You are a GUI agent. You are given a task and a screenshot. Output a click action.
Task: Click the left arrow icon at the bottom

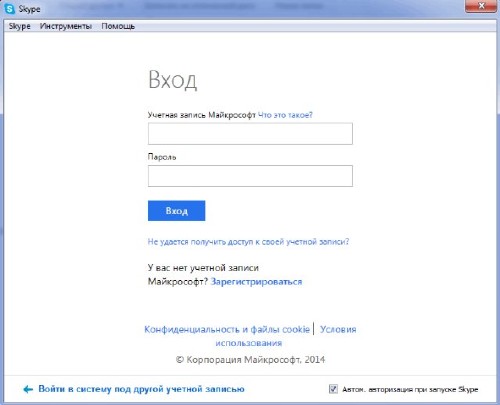(x=28, y=389)
